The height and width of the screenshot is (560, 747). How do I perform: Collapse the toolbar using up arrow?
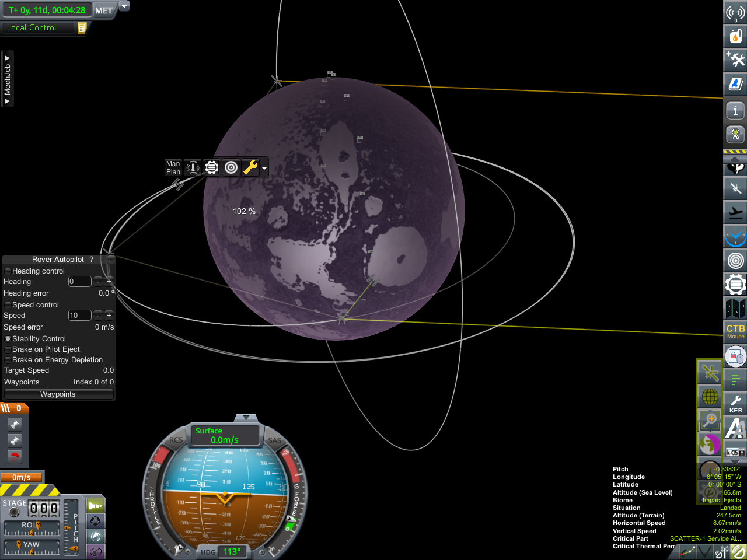point(735,159)
